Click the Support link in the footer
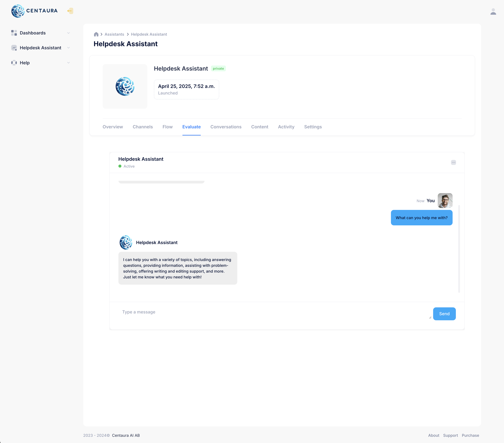 pyautogui.click(x=451, y=435)
